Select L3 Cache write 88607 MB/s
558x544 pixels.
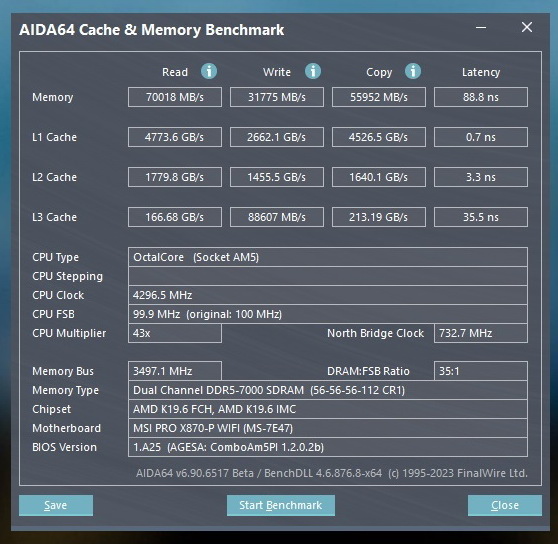click(x=277, y=217)
